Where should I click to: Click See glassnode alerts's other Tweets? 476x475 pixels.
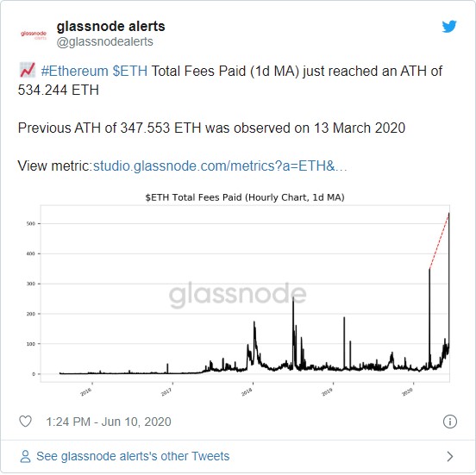[x=133, y=457]
